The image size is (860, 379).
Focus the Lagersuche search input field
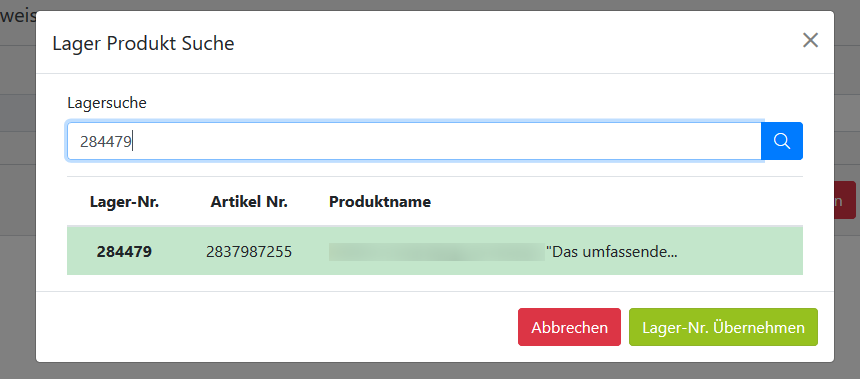(x=414, y=141)
